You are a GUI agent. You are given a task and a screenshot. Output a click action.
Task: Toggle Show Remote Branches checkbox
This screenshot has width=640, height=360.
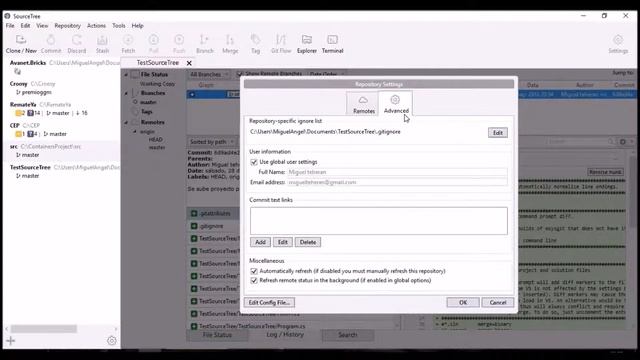pyautogui.click(x=240, y=74)
